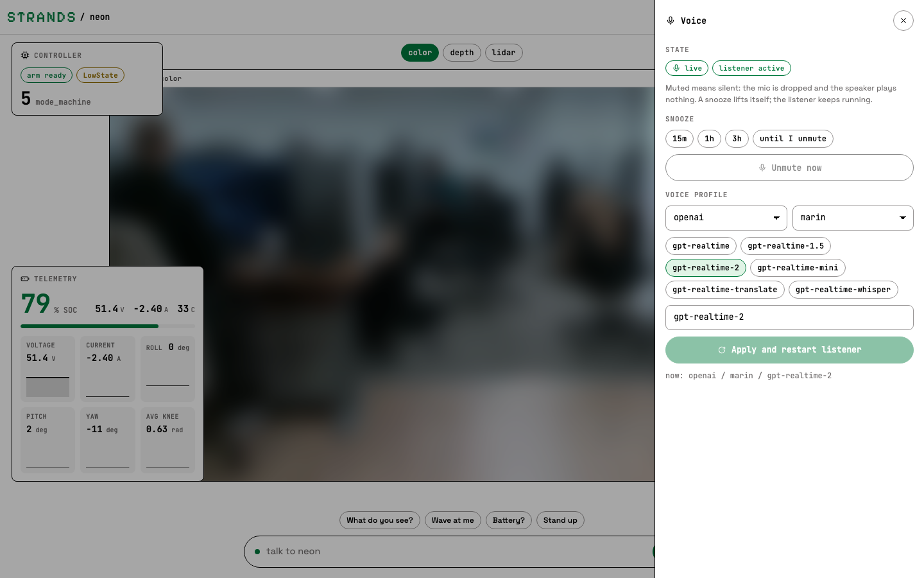This screenshot has height=578, width=924.
Task: Click the CURRENT telemetry card
Action: [108, 369]
